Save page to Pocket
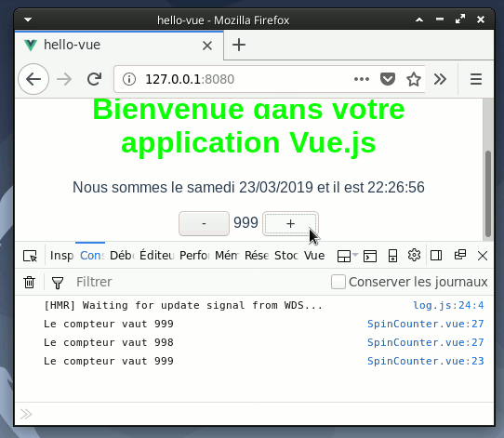 [x=388, y=79]
